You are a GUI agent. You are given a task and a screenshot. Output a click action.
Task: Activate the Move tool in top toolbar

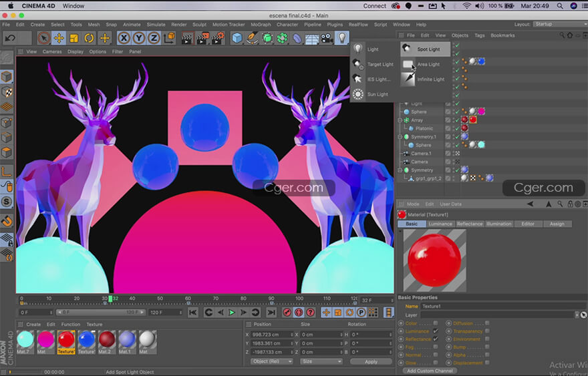pos(59,38)
